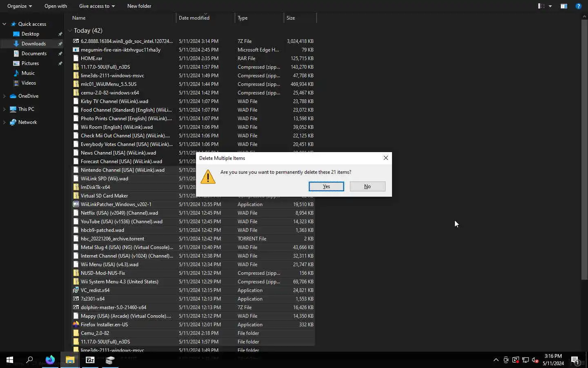The width and height of the screenshot is (588, 368).
Task: Click the vertical scrollbar thumb
Action: tap(584, 149)
